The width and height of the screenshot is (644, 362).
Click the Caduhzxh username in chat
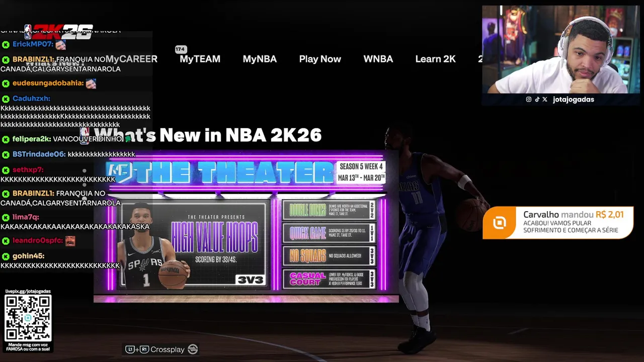[31, 99]
